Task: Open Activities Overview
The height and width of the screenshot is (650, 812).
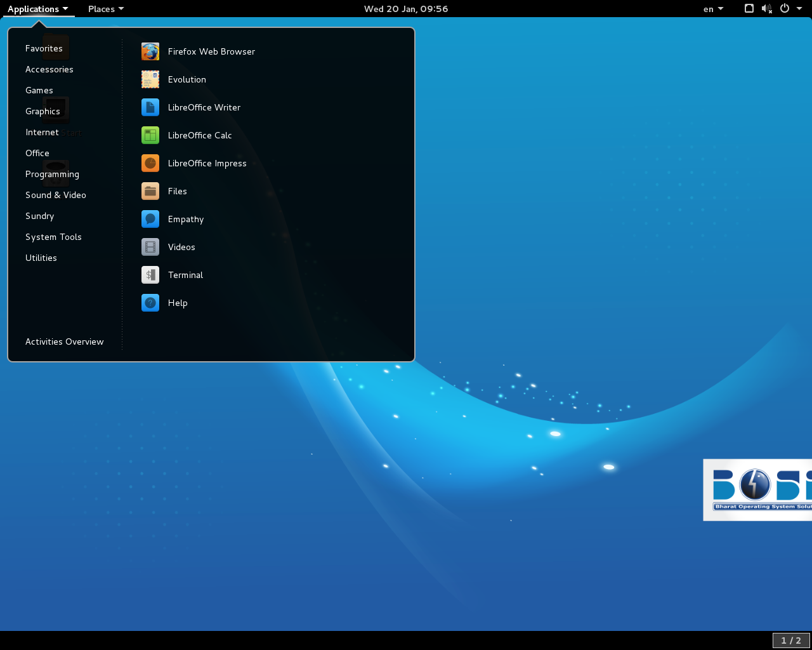Action: click(x=65, y=342)
